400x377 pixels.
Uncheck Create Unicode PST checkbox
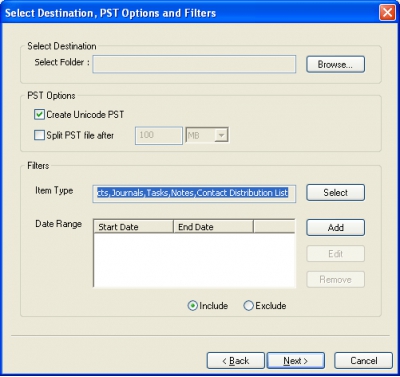coord(39,115)
